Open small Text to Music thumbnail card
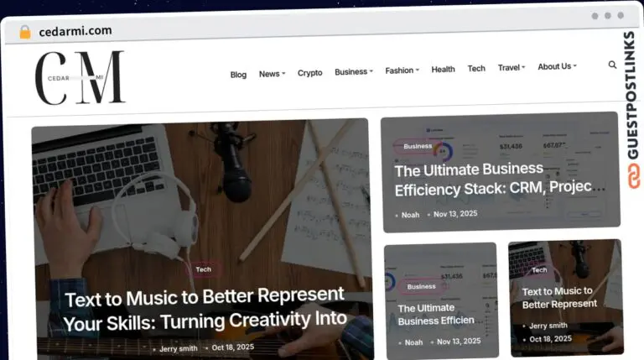The height and width of the screenshot is (360, 644). click(566, 297)
